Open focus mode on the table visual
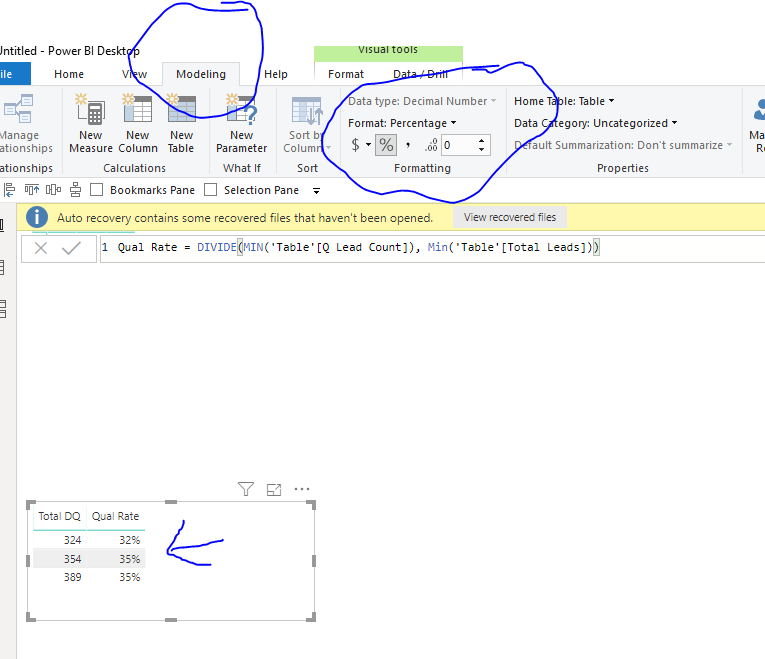Image resolution: width=765 pixels, height=659 pixels. click(274, 489)
